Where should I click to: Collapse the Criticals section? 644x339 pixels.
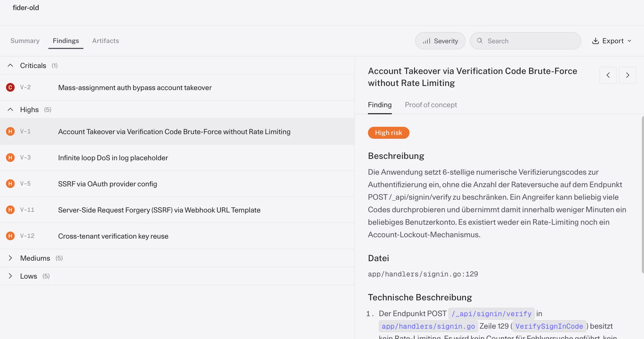click(10, 65)
